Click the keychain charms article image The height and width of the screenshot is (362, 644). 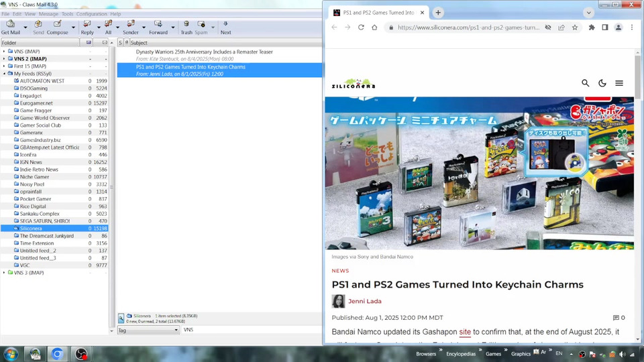coord(479,173)
